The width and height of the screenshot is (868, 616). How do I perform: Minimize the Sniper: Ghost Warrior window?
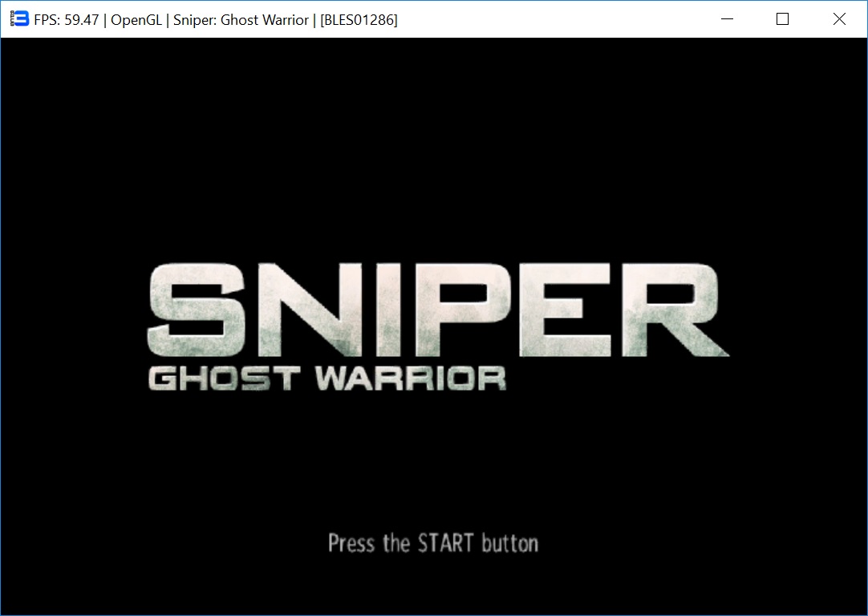click(x=728, y=18)
